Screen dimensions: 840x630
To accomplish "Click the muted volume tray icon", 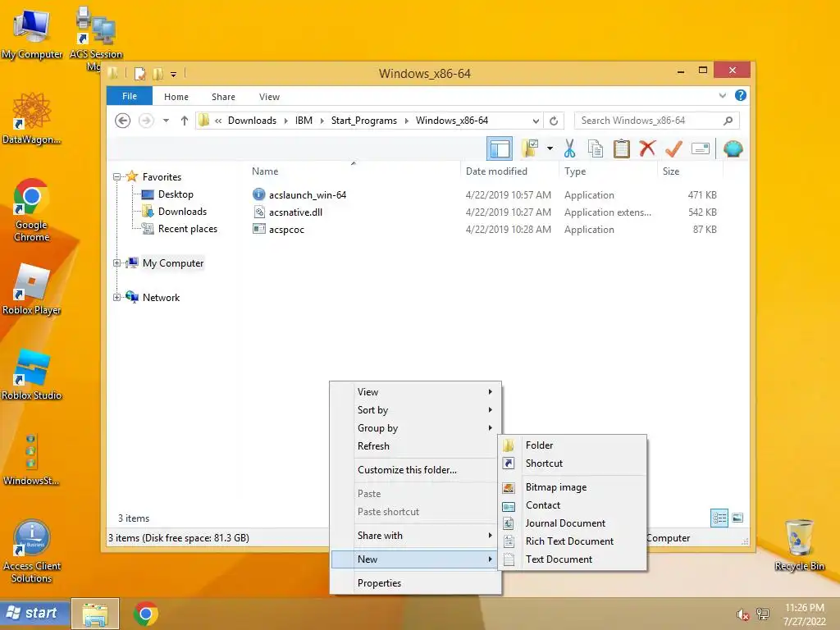I will tap(742, 614).
